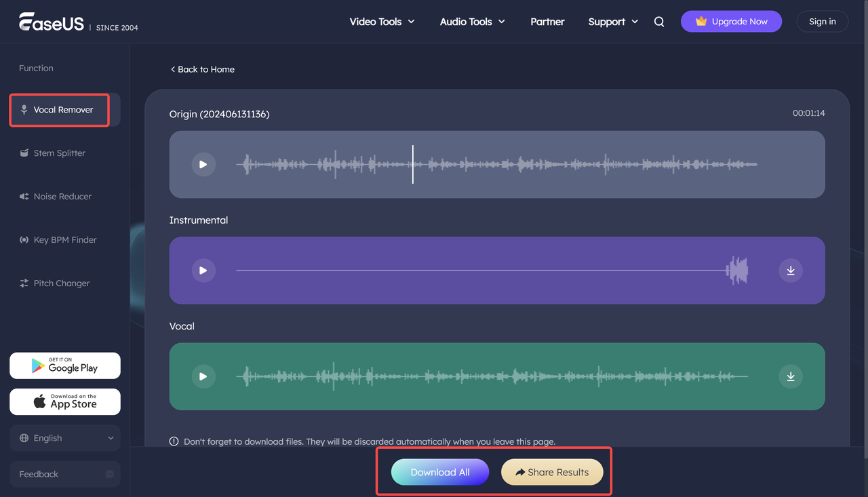Screen dimensions: 868x497
Task: Open the Stem Splitter tool
Action: (59, 153)
